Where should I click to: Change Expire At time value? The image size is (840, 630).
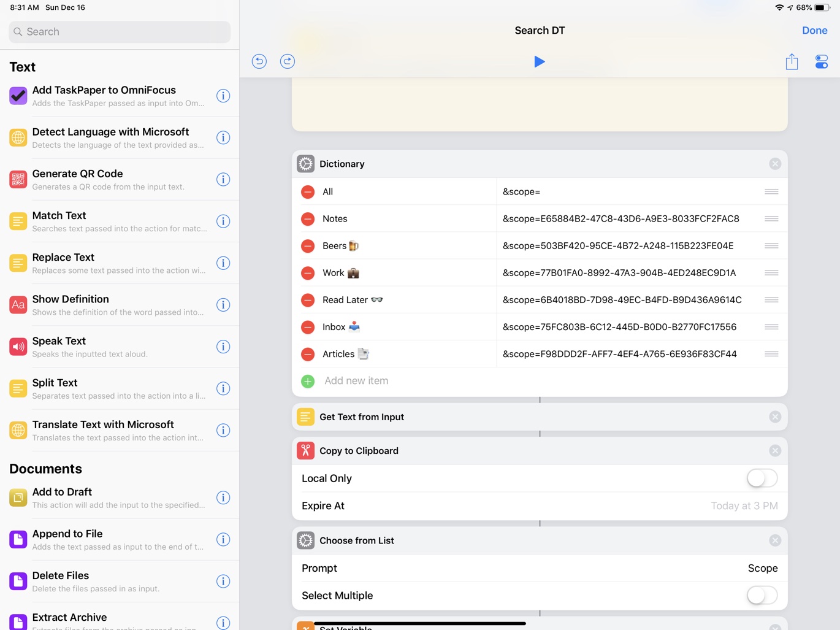tap(744, 506)
